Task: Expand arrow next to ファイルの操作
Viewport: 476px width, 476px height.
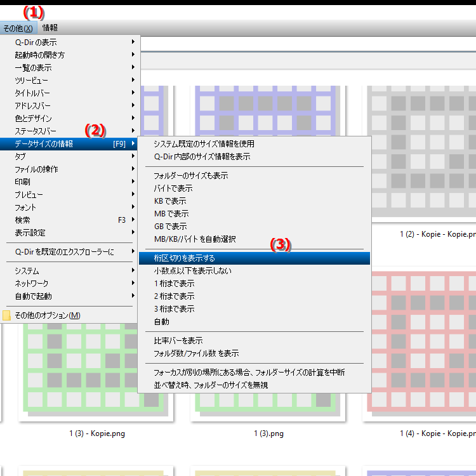Action: [133, 168]
